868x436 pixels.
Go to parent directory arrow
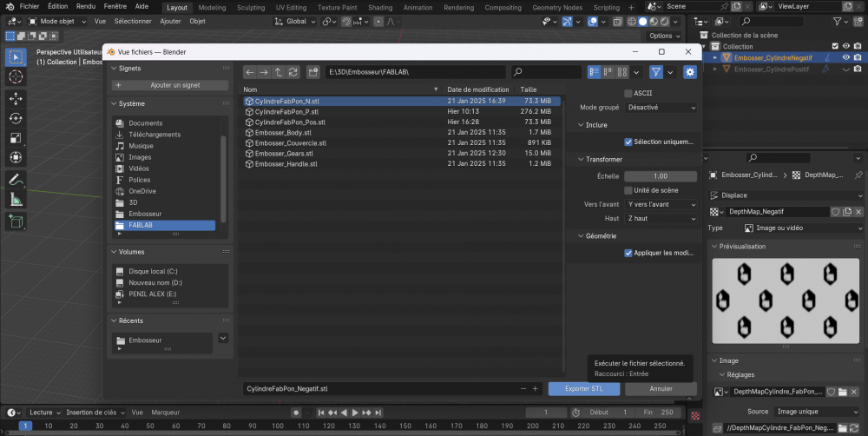click(278, 72)
